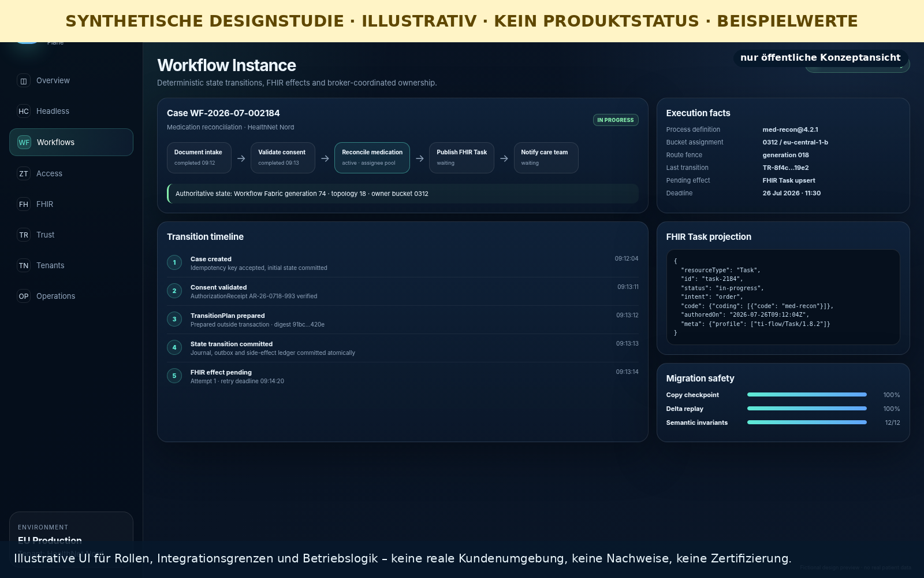Click the ZT Access badge icon
The image size is (924, 578).
click(24, 173)
